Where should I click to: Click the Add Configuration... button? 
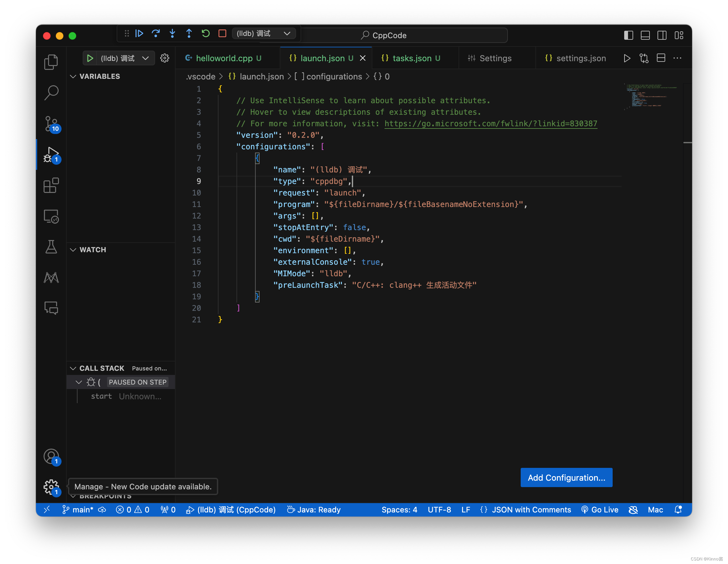pos(566,477)
